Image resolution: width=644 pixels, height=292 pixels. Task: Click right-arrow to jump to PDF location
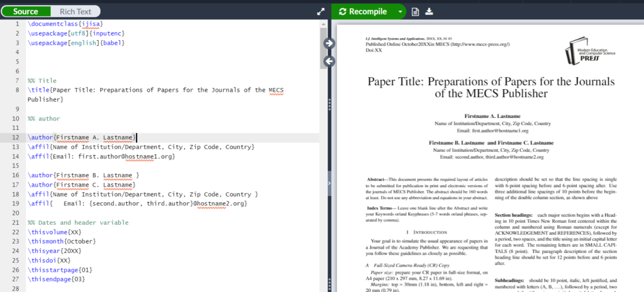[328, 43]
